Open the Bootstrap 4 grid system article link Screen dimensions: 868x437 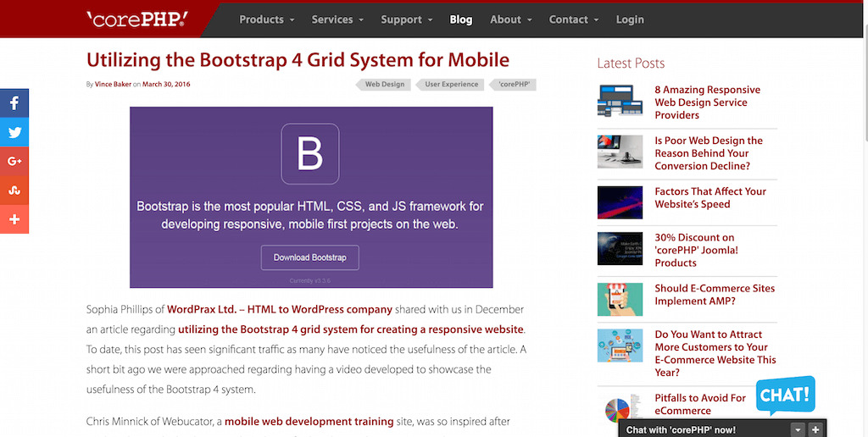coord(350,329)
